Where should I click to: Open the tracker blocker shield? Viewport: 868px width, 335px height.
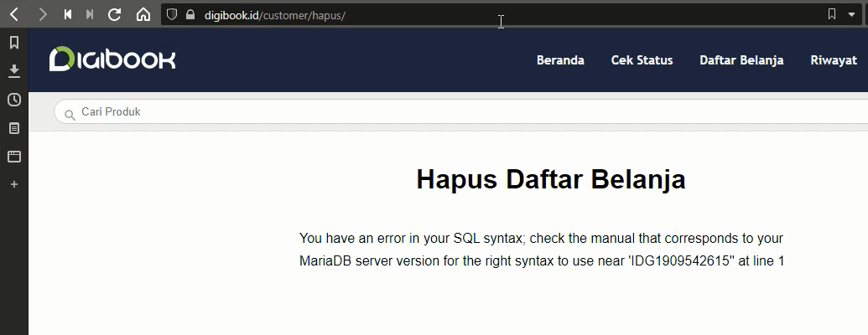pyautogui.click(x=172, y=14)
